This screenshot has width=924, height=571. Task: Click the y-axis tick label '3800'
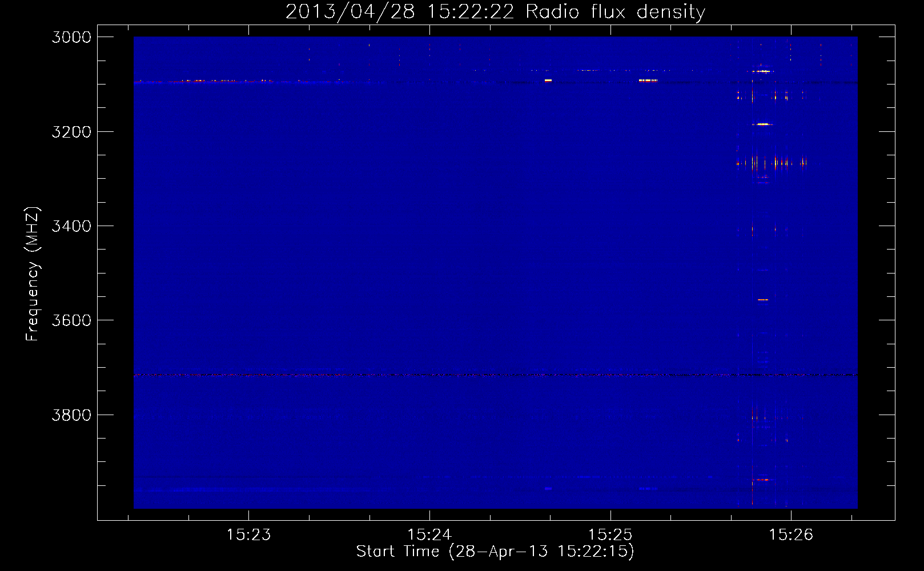tap(71, 415)
